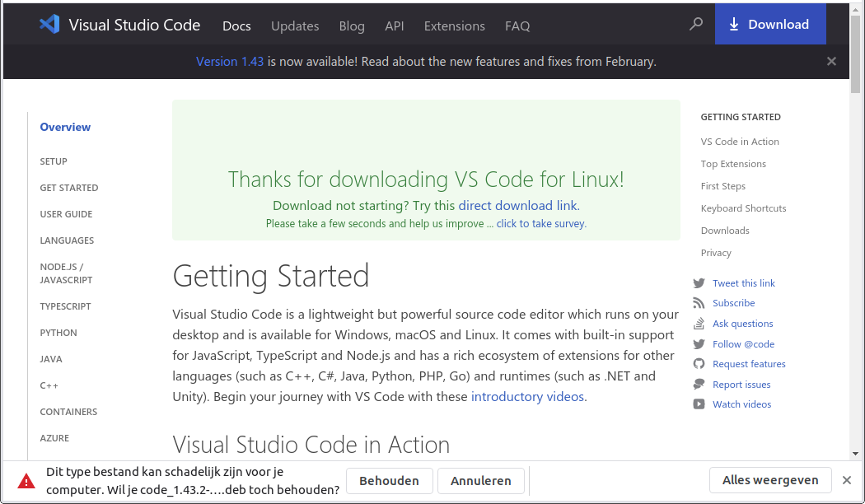The width and height of the screenshot is (865, 504).
Task: Click Behouden to keep the download
Action: pos(390,481)
